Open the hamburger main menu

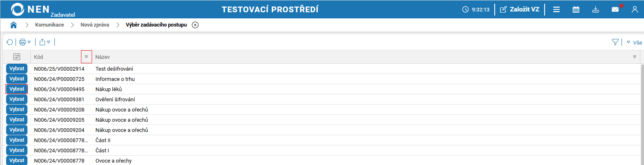556,9
